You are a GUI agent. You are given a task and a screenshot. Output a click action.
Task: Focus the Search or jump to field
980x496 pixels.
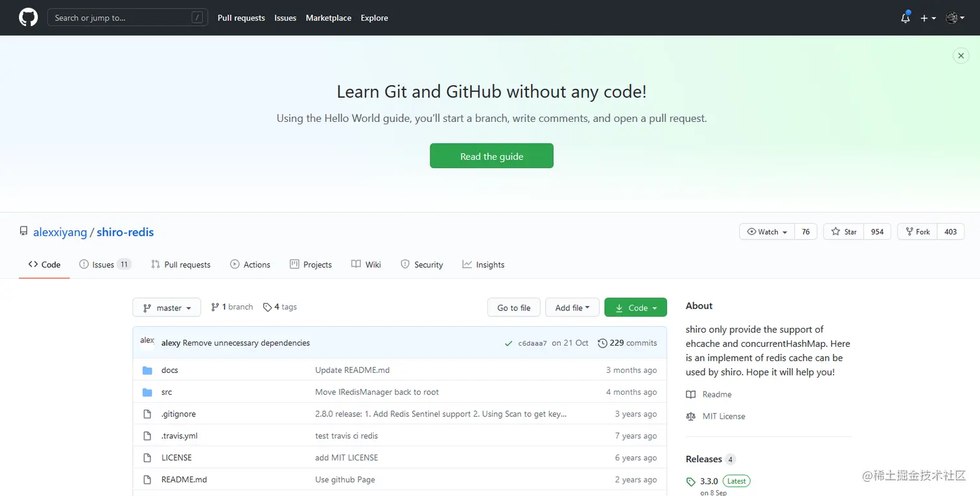tap(128, 18)
